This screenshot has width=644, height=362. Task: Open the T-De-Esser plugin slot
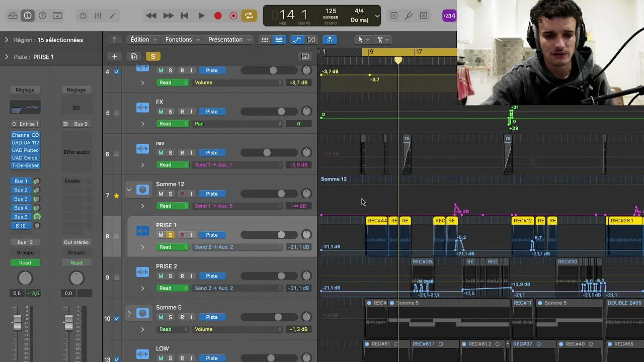[x=25, y=165]
